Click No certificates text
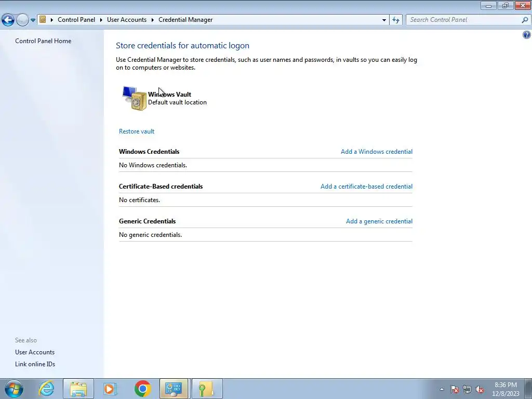Viewport: 532px width, 399px height. [139, 200]
